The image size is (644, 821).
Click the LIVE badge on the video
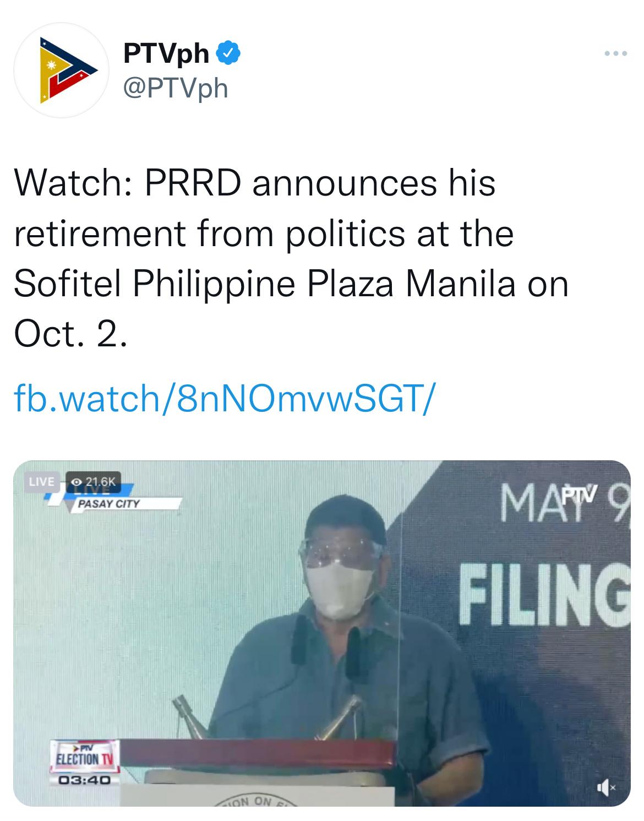41,481
